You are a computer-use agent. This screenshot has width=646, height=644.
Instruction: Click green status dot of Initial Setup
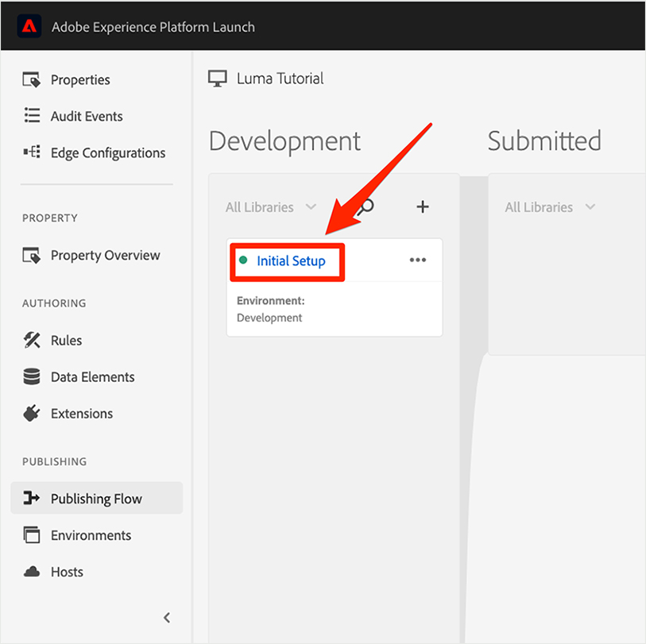tap(243, 260)
